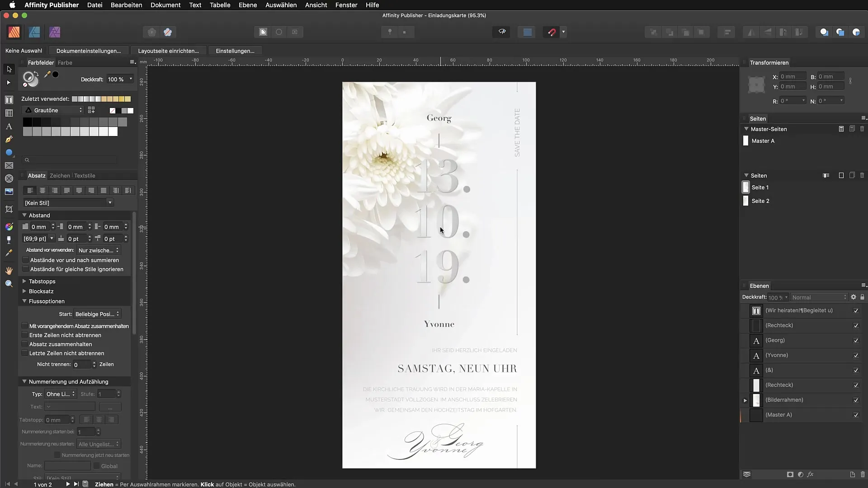Check Erste Zeilen nicht abtrennen
Image resolution: width=868 pixels, height=488 pixels.
point(25,335)
